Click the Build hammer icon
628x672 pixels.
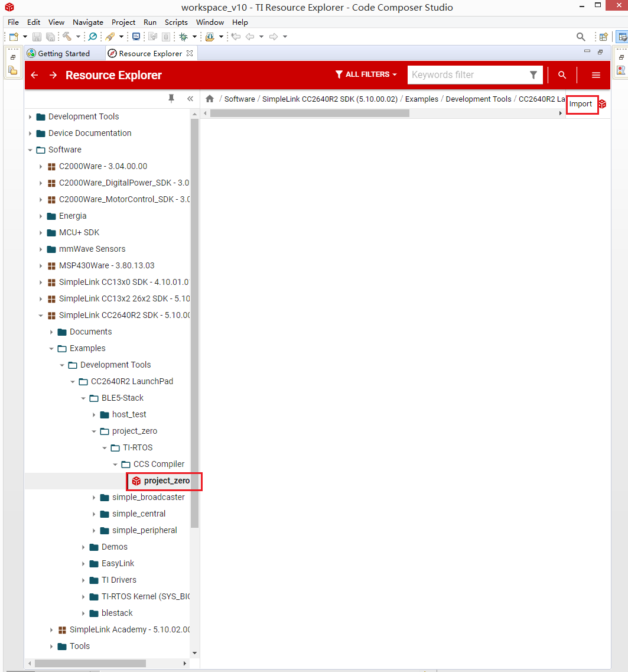tap(67, 37)
